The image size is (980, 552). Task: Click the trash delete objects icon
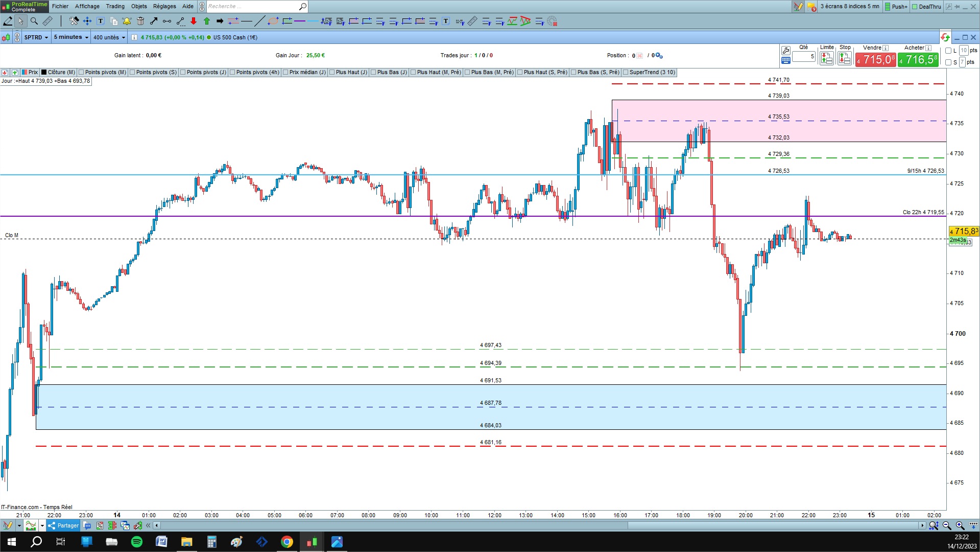tap(140, 21)
